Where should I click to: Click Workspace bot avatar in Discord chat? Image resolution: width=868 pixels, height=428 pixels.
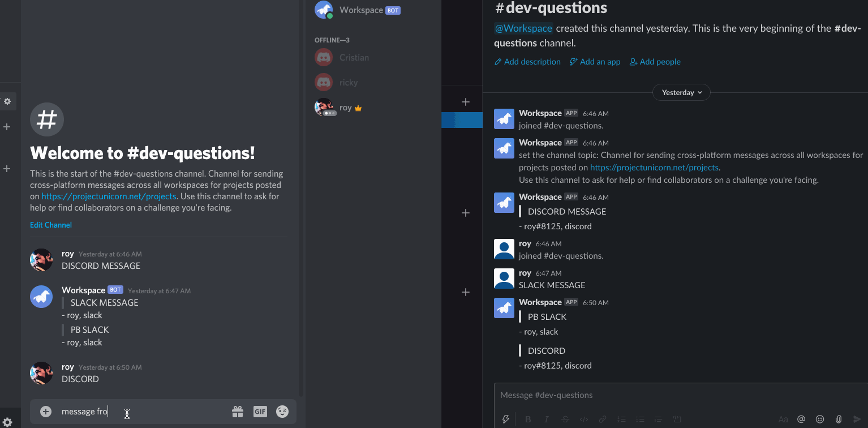tap(41, 297)
